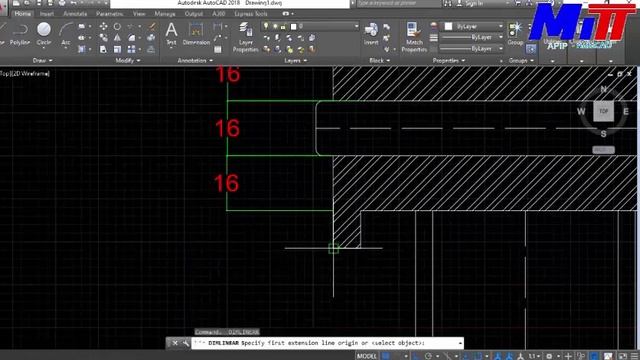The height and width of the screenshot is (360, 640).
Task: Expand the Modify panel dropdown
Action: (128, 60)
